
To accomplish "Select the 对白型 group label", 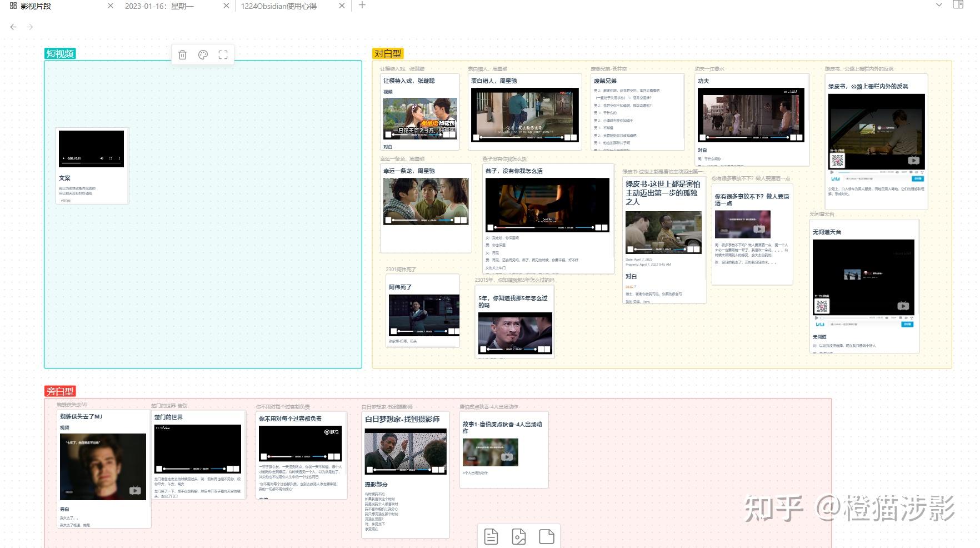I will [388, 53].
